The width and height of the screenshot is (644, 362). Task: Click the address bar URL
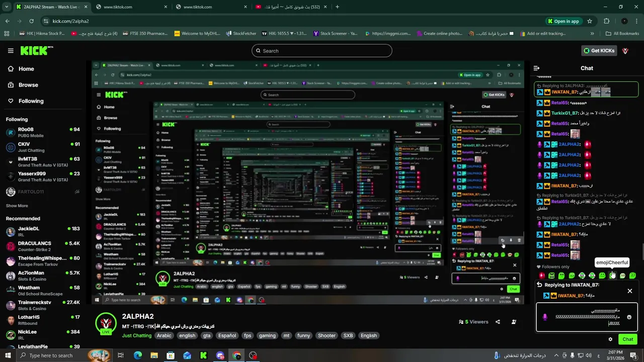point(70,21)
